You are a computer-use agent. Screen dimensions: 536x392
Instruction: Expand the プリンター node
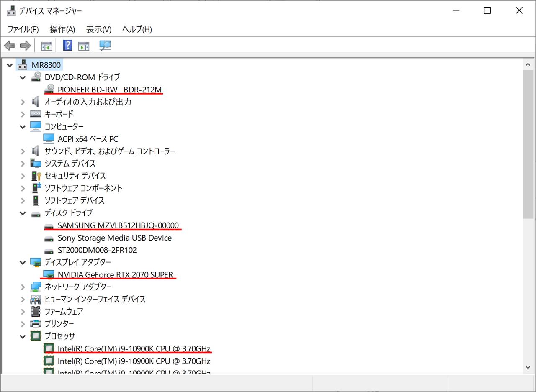(23, 323)
